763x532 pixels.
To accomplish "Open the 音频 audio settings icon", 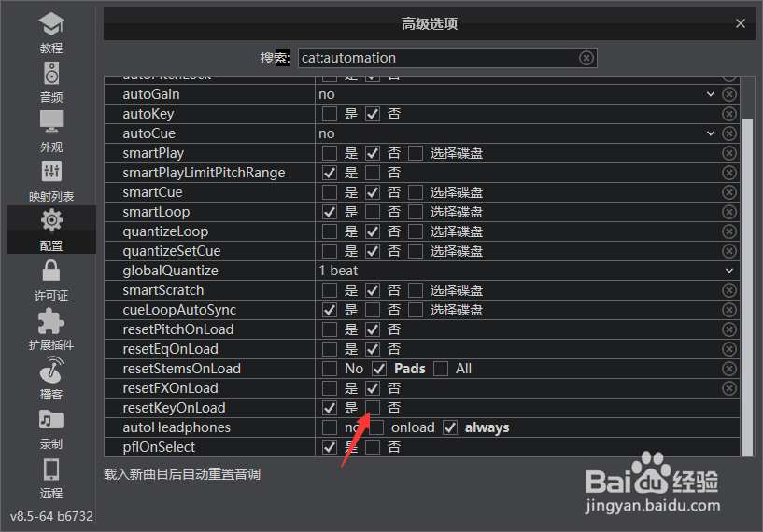I will click(x=51, y=74).
